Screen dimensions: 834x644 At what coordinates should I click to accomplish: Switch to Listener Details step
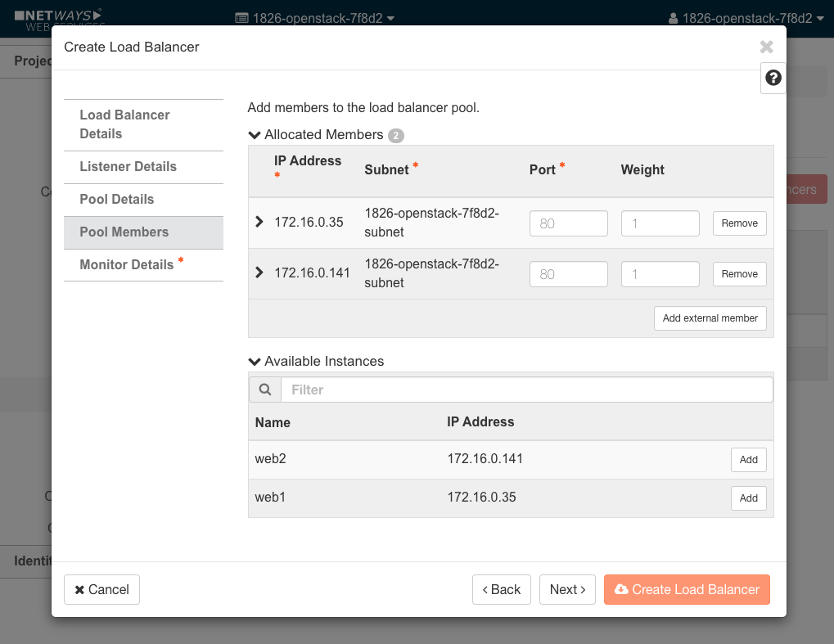tap(128, 167)
